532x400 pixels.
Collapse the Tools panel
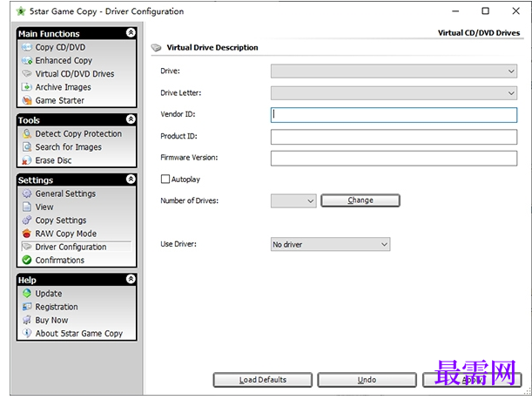[131, 119]
